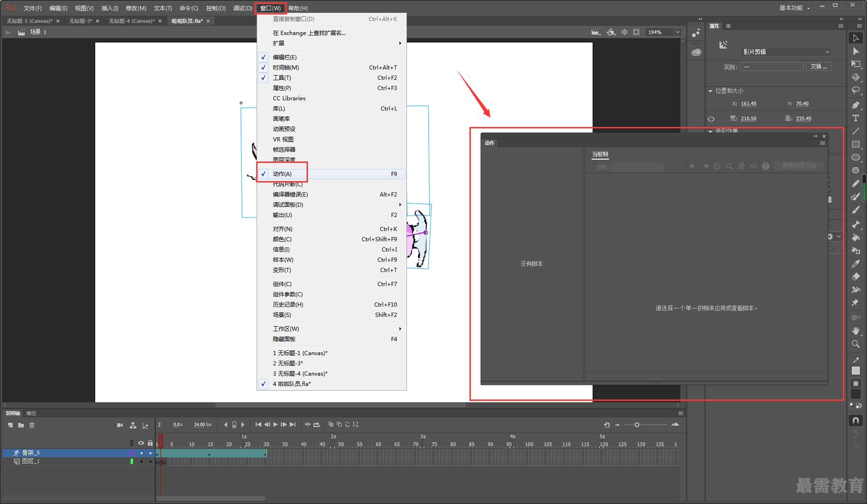Click the New Layer icon in timeline
This screenshot has width=867, height=504.
point(10,425)
